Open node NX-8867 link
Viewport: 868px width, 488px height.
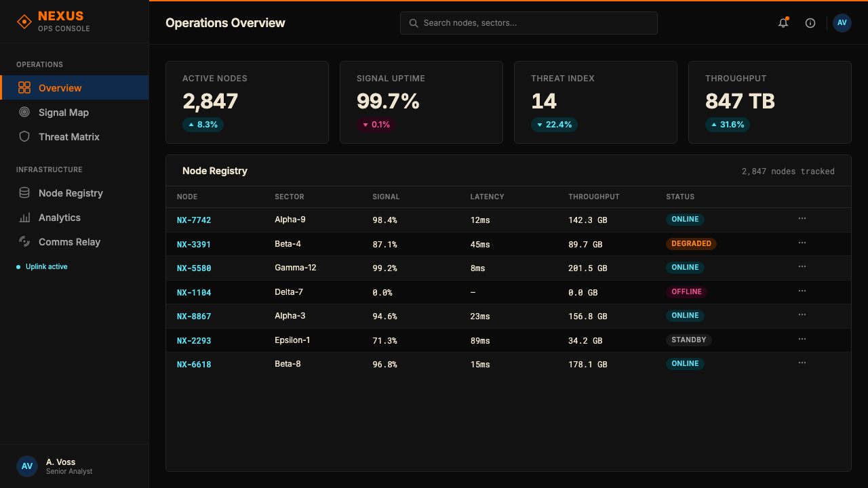pyautogui.click(x=194, y=317)
